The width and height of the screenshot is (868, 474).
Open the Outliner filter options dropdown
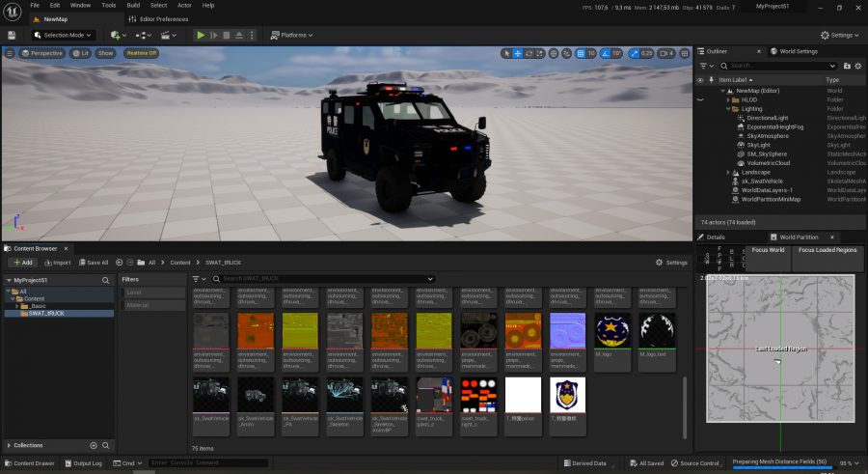[706, 66]
